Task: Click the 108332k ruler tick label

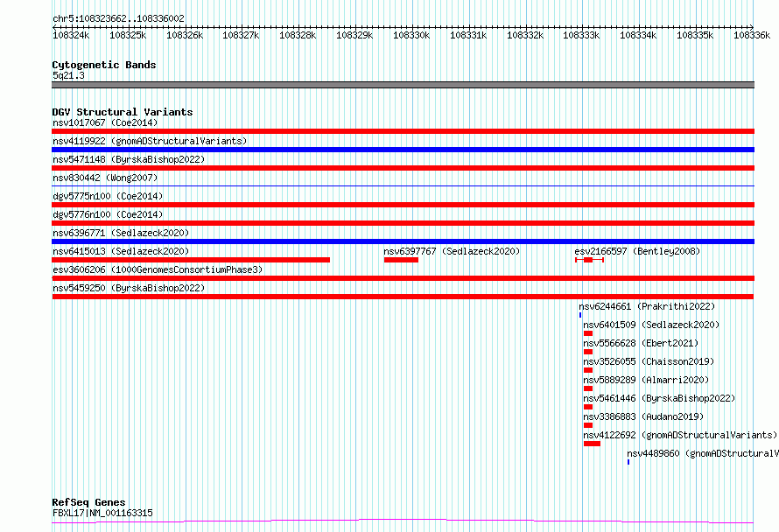Action: [x=526, y=35]
